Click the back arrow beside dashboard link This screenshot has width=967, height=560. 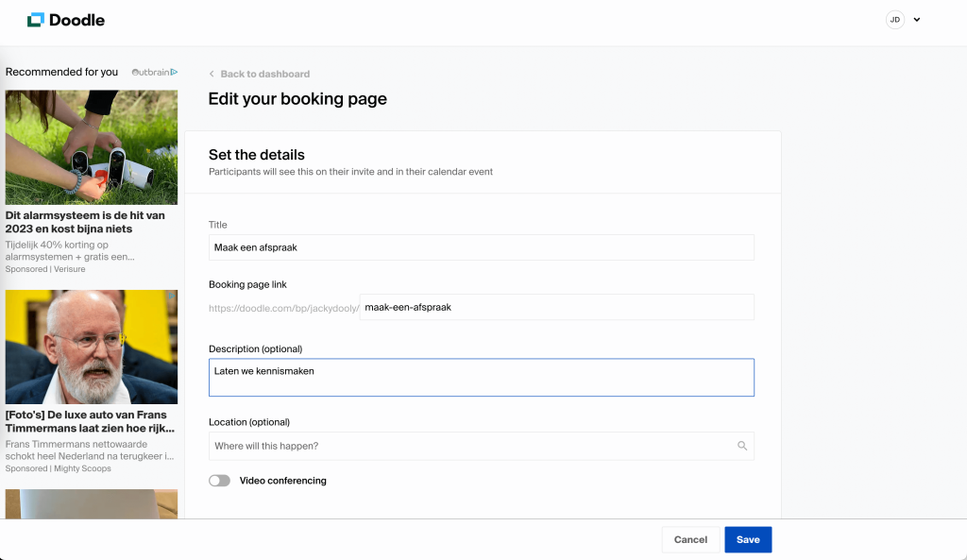tap(212, 74)
